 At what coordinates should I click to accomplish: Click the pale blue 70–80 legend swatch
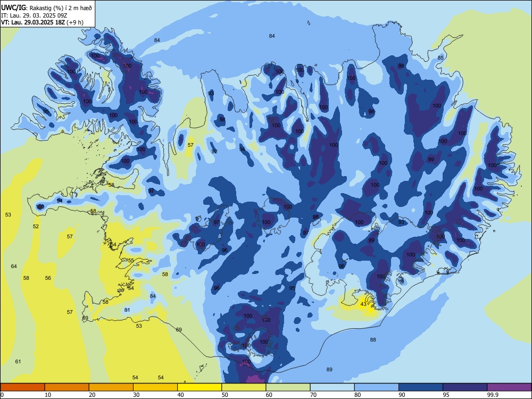pyautogui.click(x=332, y=387)
